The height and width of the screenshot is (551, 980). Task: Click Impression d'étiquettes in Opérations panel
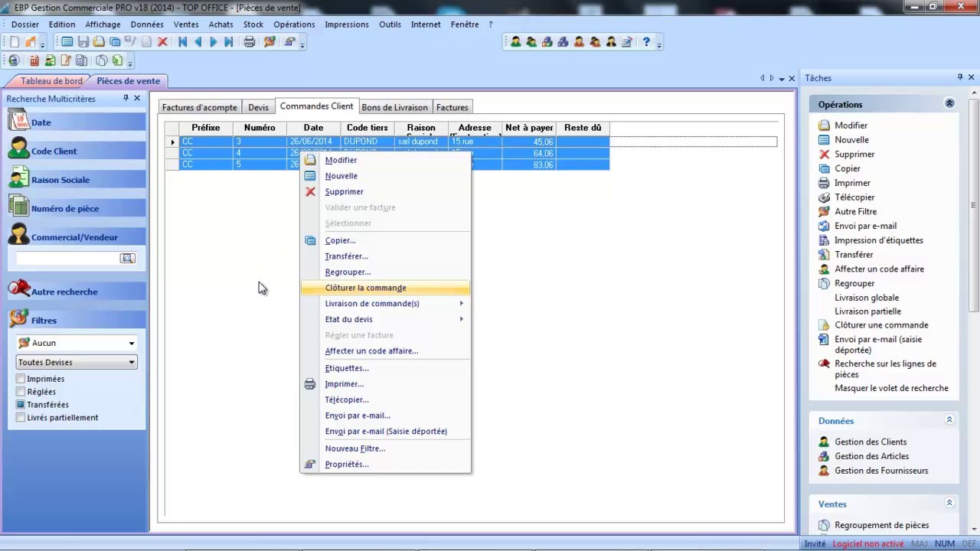pos(879,240)
